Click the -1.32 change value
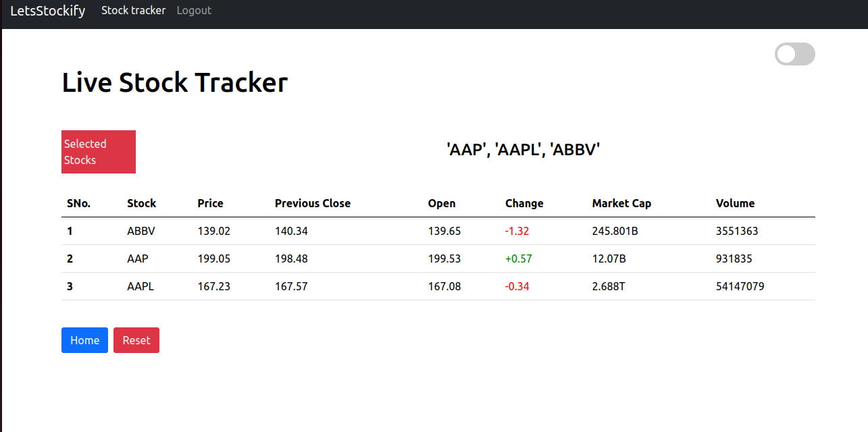 coord(517,231)
